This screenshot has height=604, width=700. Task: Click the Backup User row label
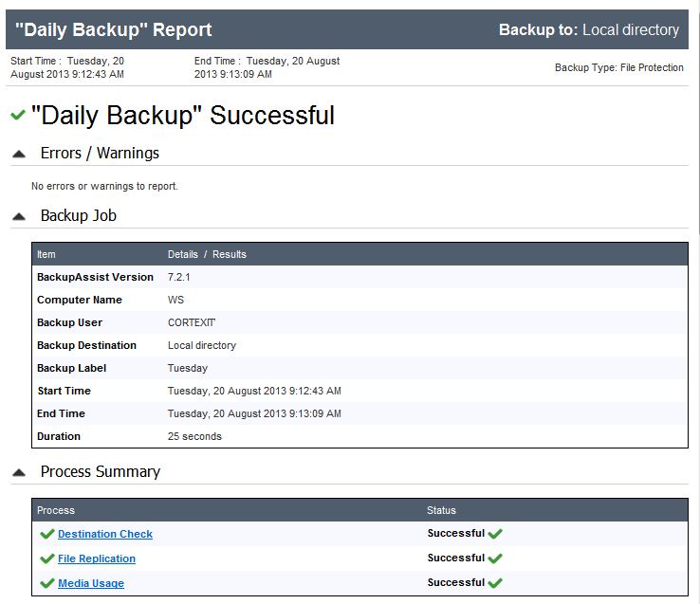pos(69,322)
